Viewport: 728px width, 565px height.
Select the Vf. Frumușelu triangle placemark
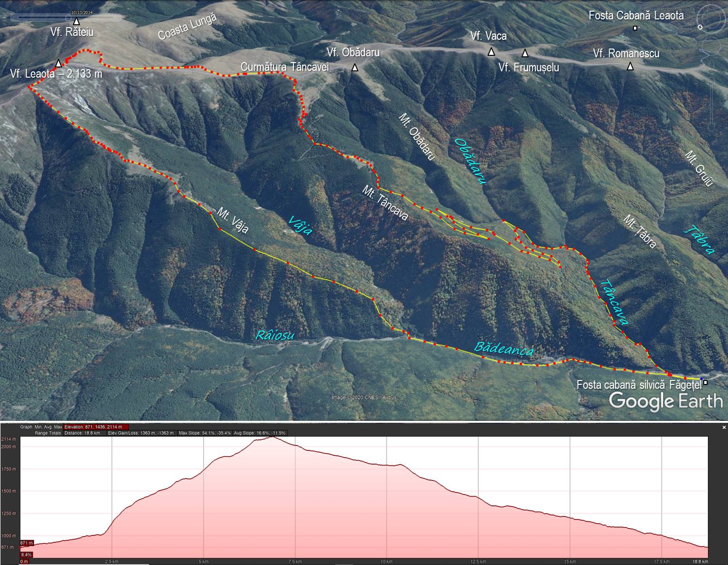(524, 53)
